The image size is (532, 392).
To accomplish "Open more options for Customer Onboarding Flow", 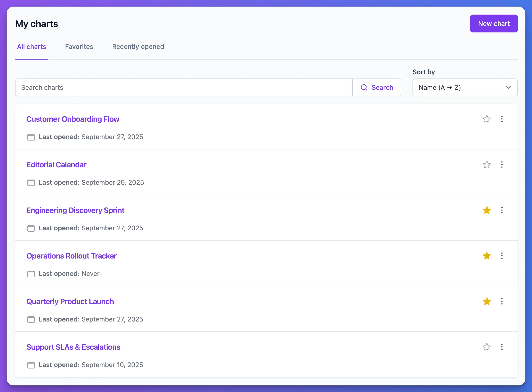I will 502,119.
